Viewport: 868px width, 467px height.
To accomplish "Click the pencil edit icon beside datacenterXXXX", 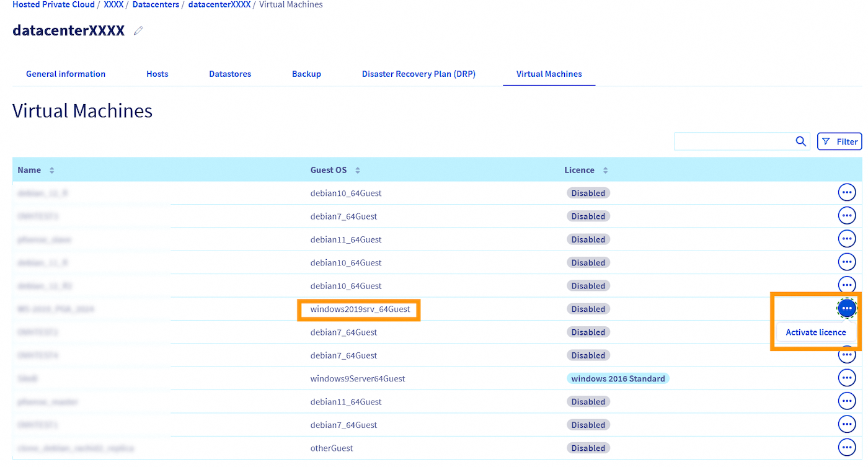I will (x=138, y=30).
